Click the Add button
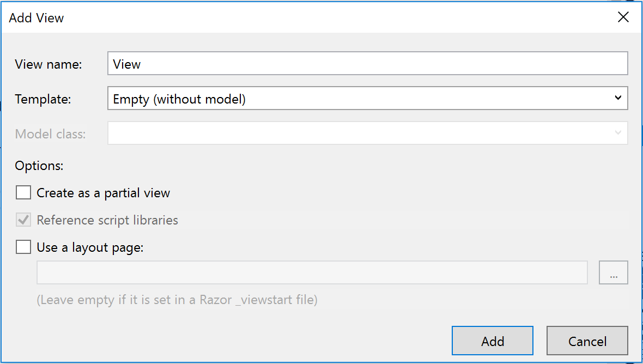The width and height of the screenshot is (643, 364). click(492, 341)
